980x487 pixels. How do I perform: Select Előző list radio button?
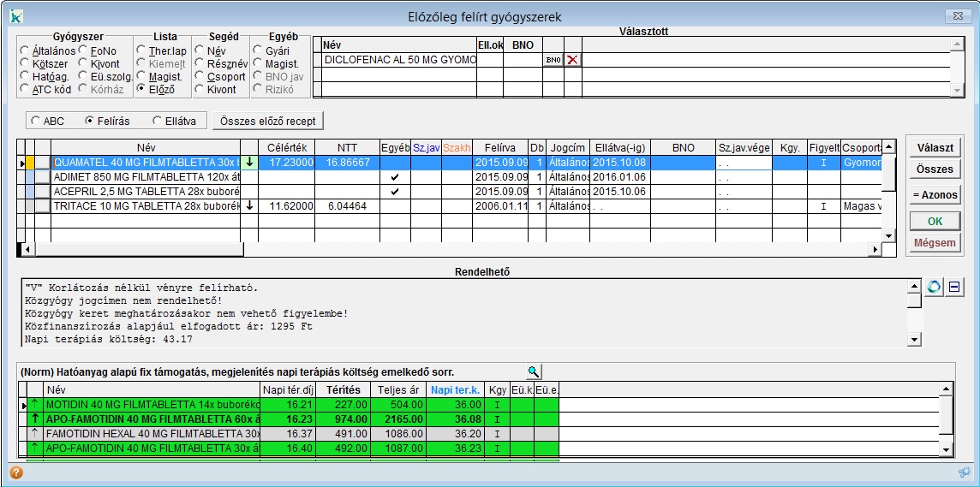coord(141,89)
